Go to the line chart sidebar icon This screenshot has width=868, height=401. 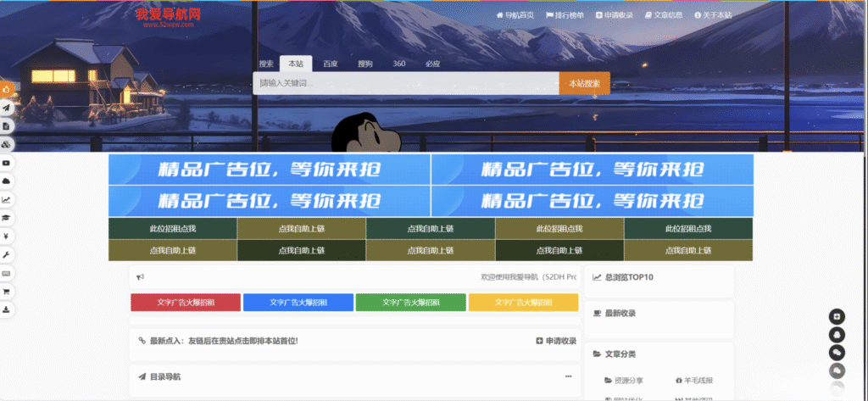[6, 199]
